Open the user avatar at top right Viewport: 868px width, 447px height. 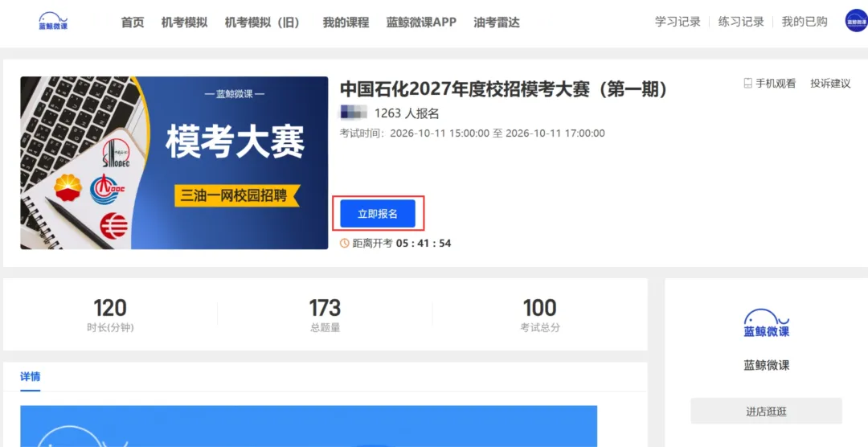coord(856,21)
